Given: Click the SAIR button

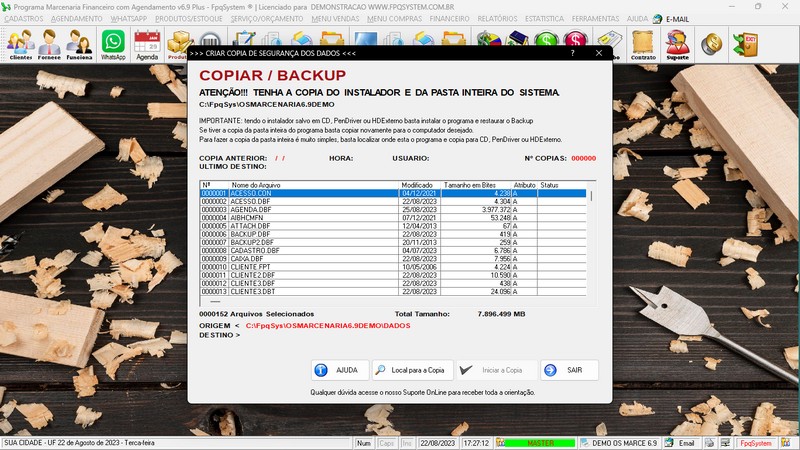Looking at the screenshot, I should coord(569,370).
